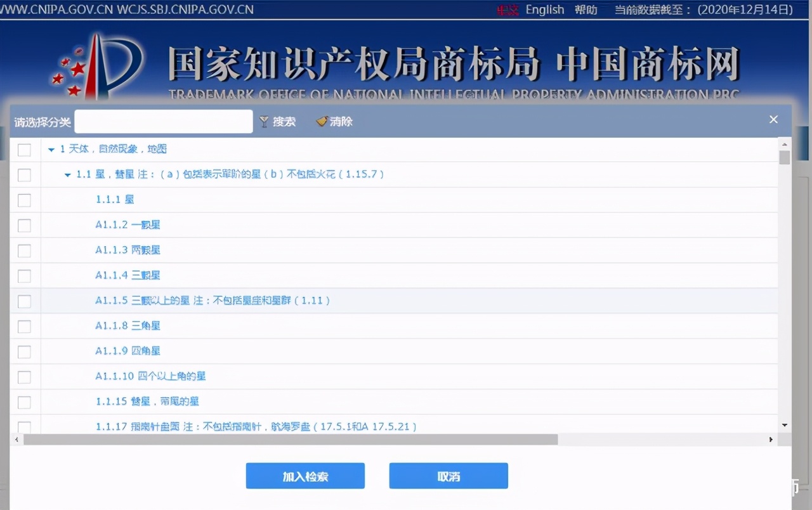
Task: Click the 清除 broom icon
Action: (322, 121)
